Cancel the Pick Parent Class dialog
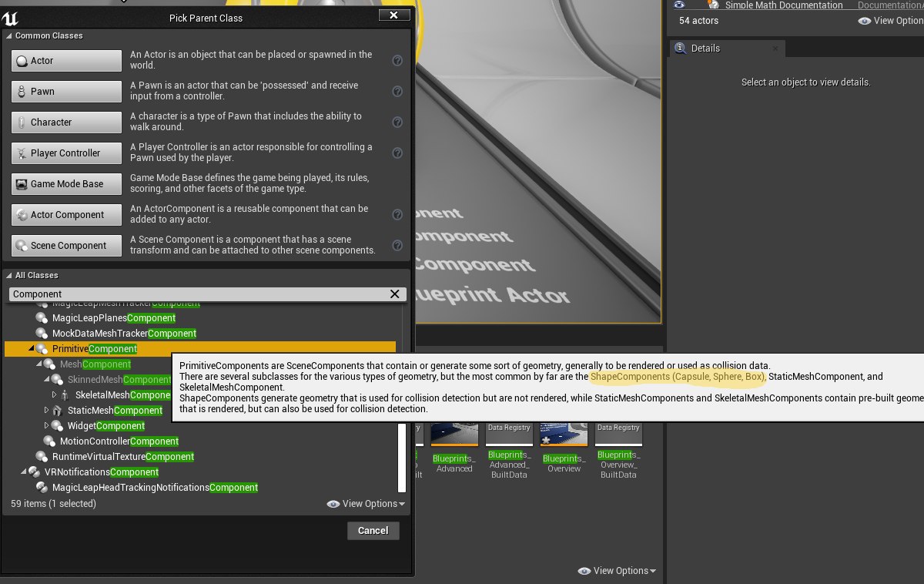Screen dimensions: 924x584 point(373,530)
